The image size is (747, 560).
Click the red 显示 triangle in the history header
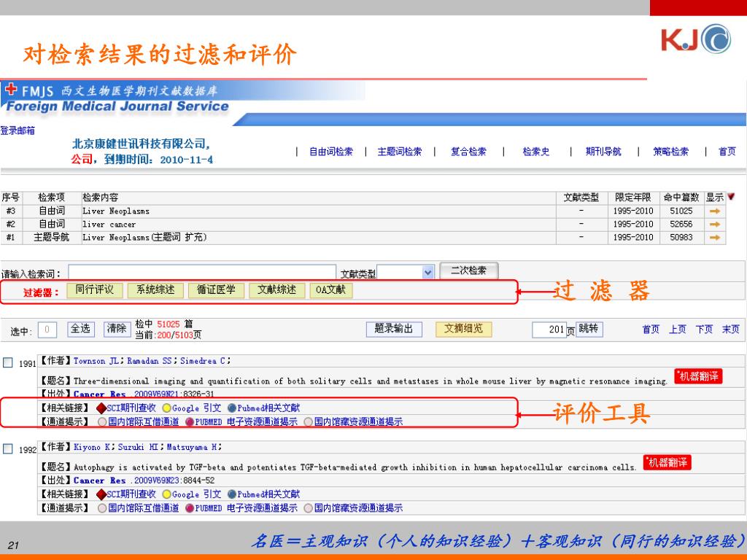point(731,197)
